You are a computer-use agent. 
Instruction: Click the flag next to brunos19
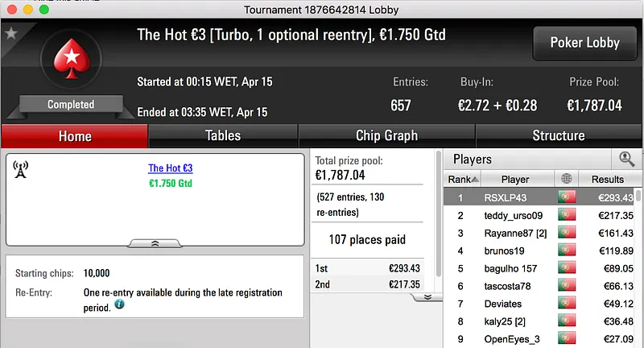click(567, 251)
